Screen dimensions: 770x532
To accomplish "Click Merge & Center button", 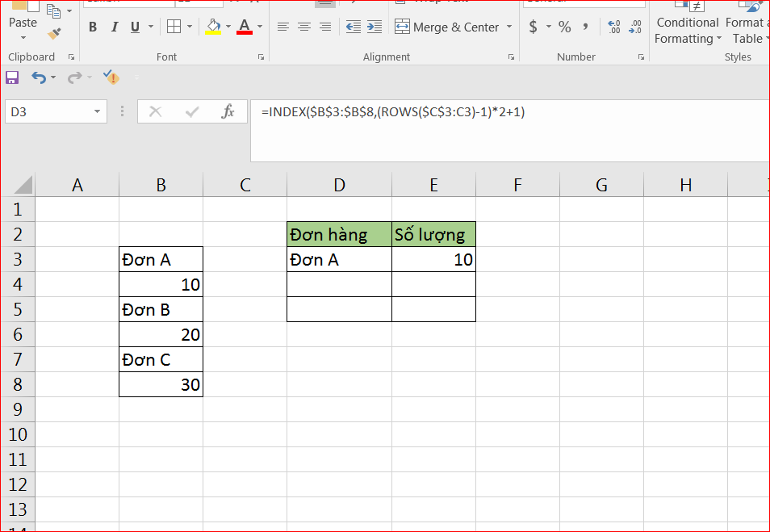I will pos(447,27).
